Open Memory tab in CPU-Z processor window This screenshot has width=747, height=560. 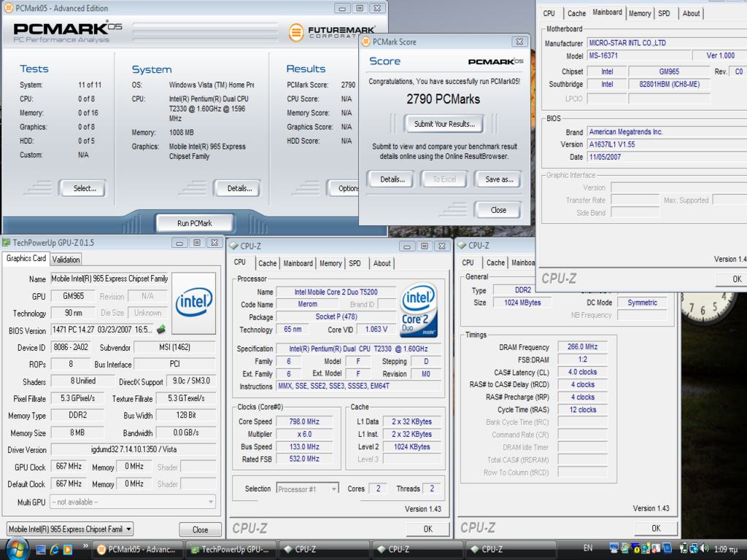coord(330,263)
